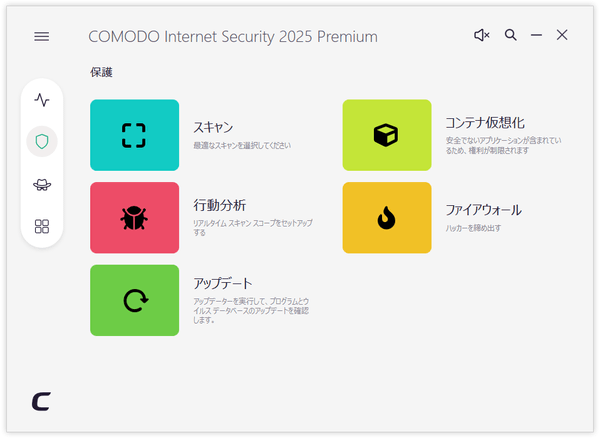Open the hamburger menu
The width and height of the screenshot is (600, 438).
tap(41, 36)
